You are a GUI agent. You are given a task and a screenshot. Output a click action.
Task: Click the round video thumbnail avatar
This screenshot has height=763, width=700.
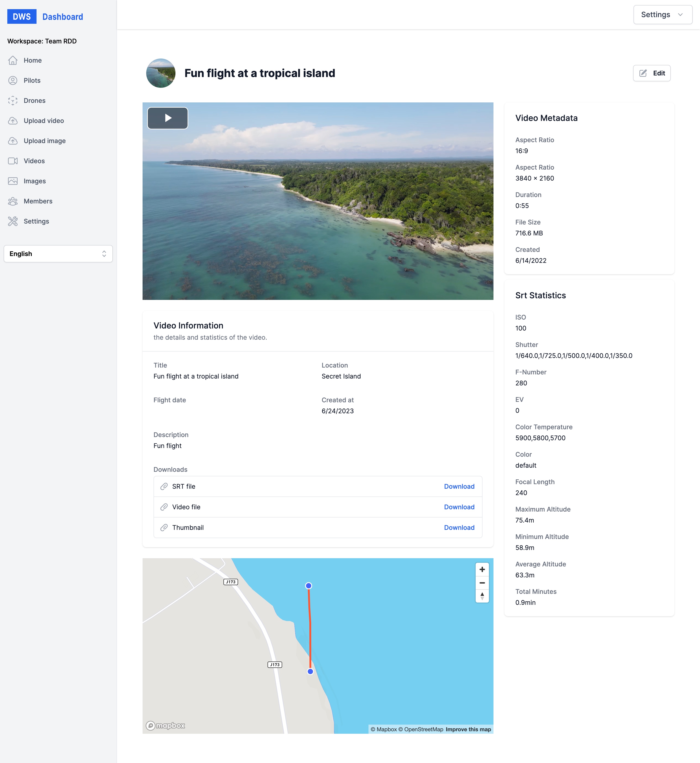tap(161, 73)
